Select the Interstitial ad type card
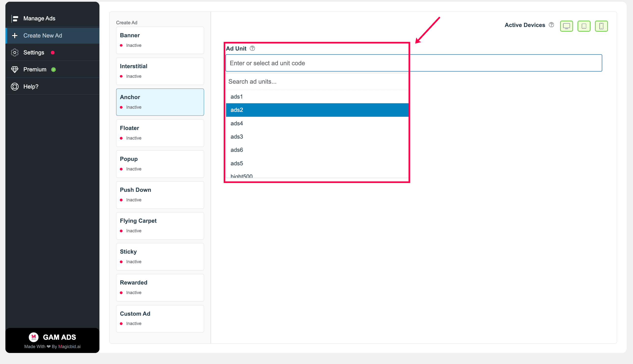 [160, 71]
